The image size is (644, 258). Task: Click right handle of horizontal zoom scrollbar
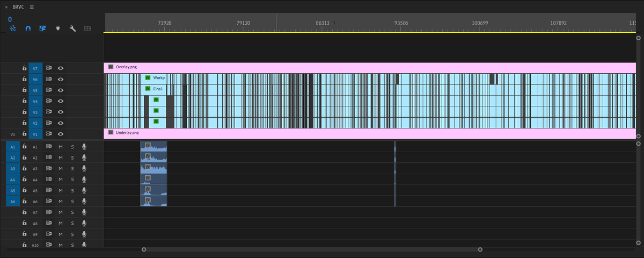click(x=480, y=249)
